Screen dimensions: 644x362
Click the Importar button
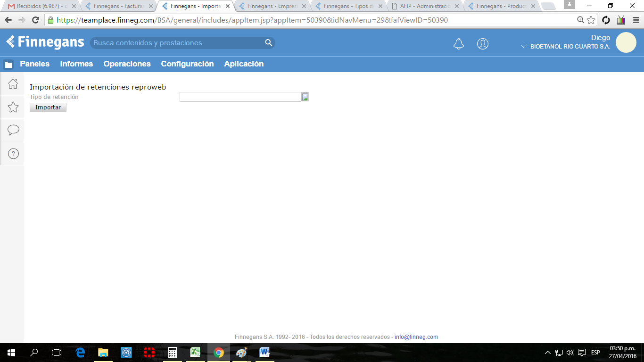[48, 107]
